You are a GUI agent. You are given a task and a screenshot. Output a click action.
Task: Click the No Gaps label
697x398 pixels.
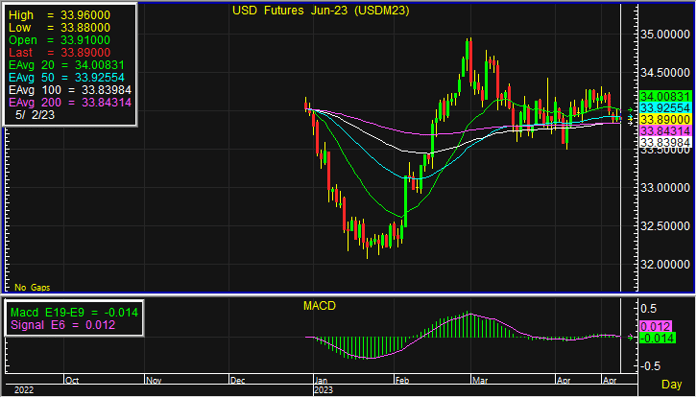tap(32, 287)
